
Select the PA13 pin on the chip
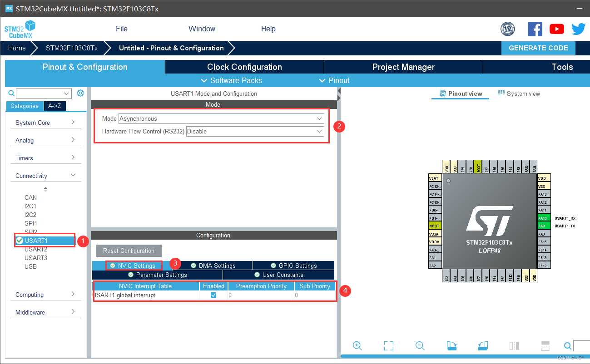coord(544,194)
